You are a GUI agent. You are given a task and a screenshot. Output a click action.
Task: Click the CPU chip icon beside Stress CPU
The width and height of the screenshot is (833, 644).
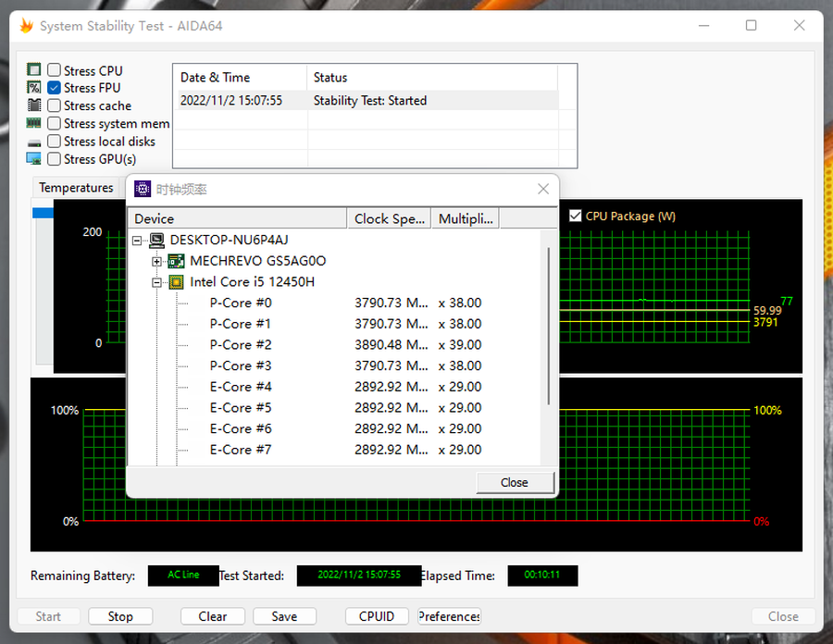pos(34,70)
